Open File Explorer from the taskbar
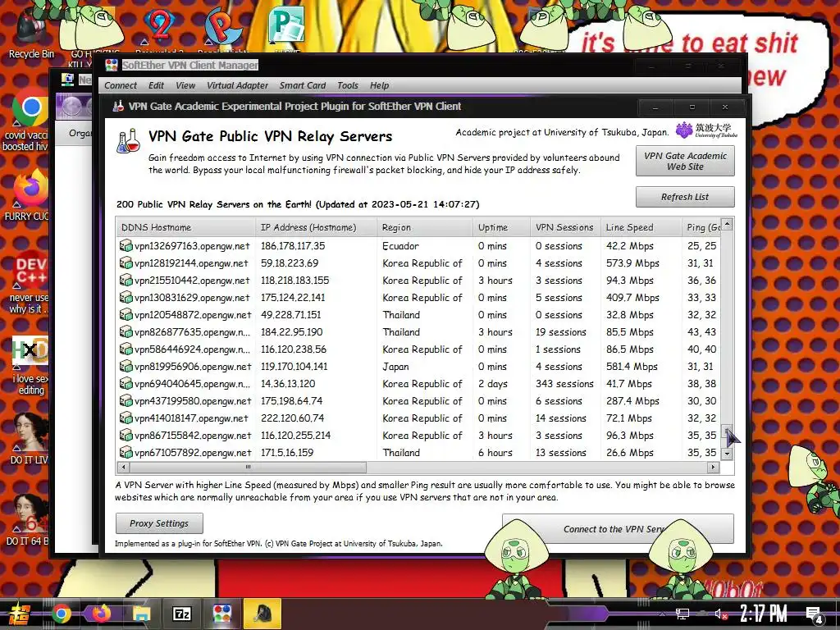 141,614
